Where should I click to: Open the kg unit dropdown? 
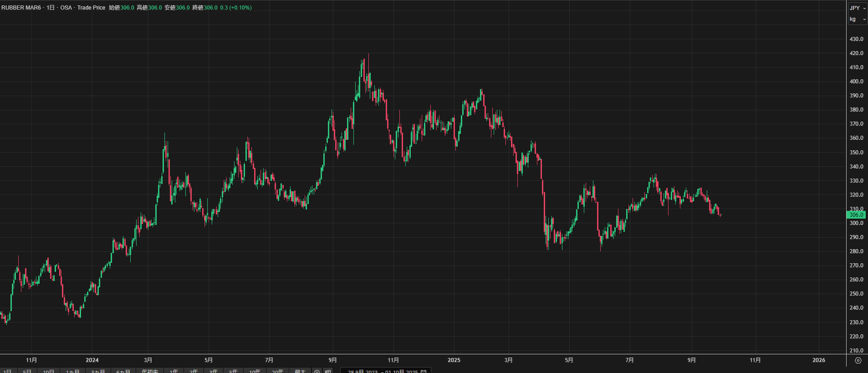[x=857, y=19]
